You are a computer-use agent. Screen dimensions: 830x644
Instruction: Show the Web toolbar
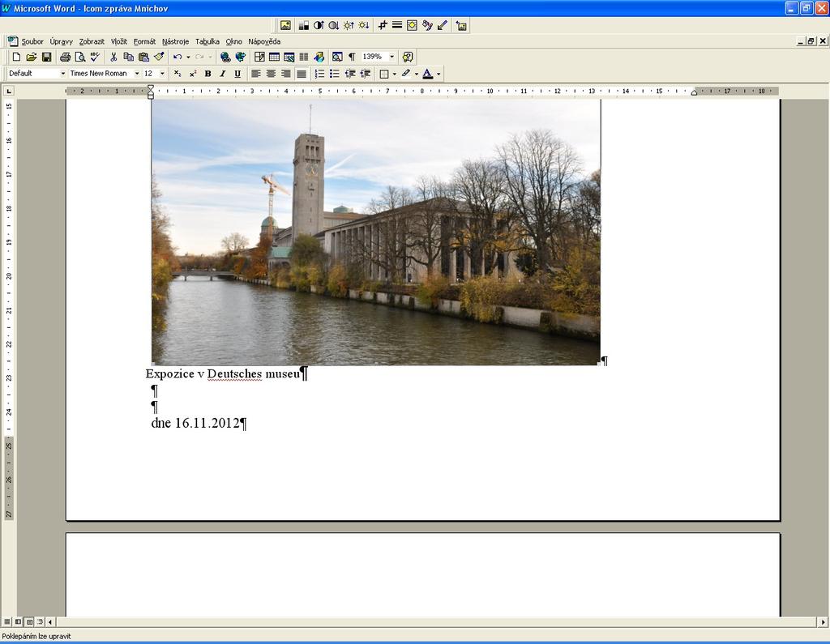point(240,57)
